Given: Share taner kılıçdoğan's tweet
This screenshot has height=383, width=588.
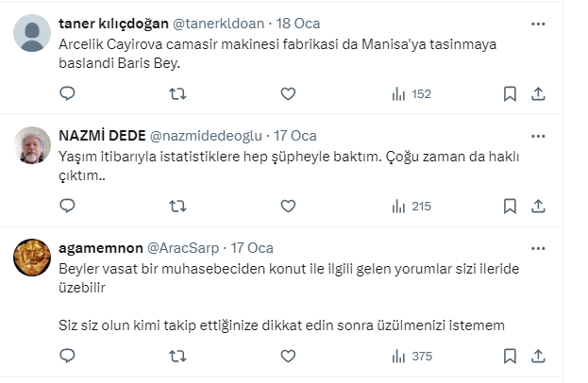Looking at the screenshot, I should click(538, 93).
